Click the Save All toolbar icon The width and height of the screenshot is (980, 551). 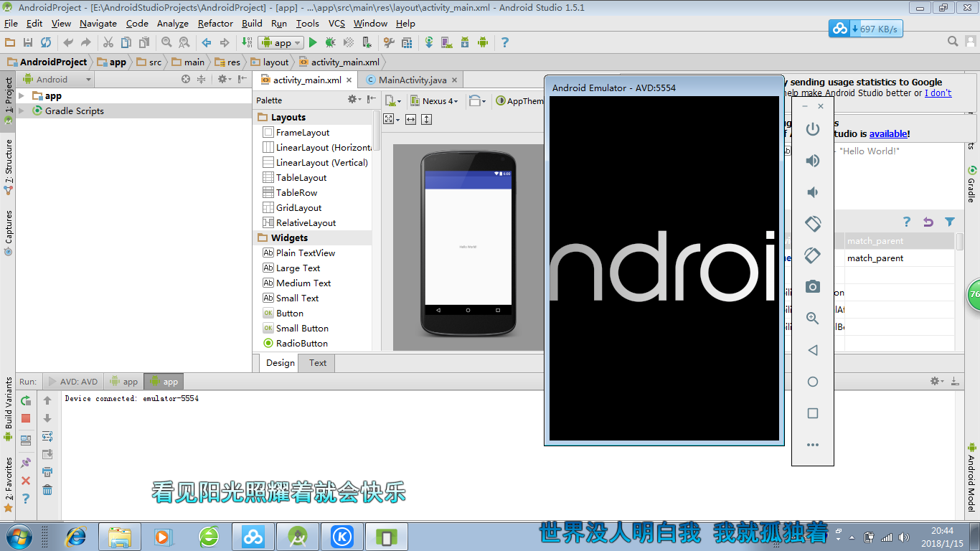(28, 42)
